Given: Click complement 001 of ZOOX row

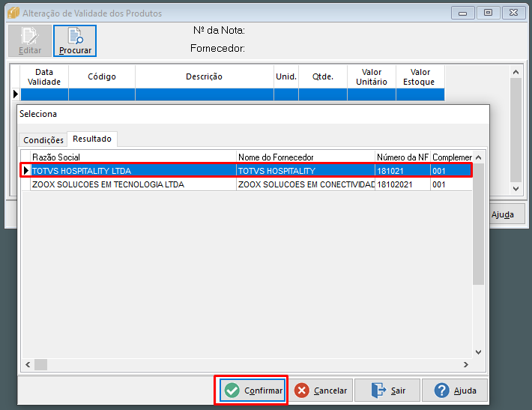Looking at the screenshot, I should (x=451, y=184).
